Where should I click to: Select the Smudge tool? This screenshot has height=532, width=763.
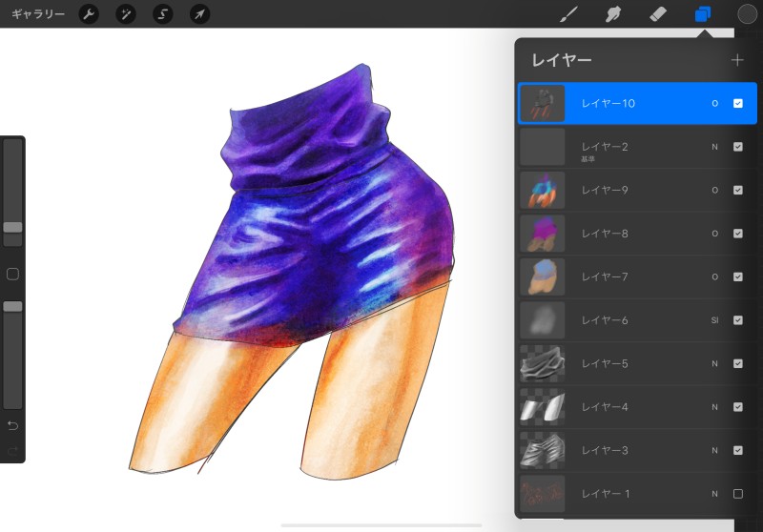pyautogui.click(x=613, y=14)
